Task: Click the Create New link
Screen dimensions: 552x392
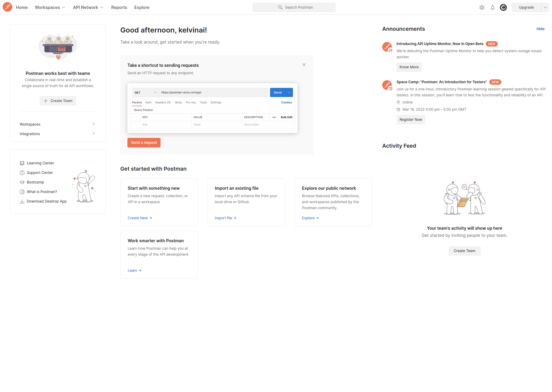Action: point(140,218)
